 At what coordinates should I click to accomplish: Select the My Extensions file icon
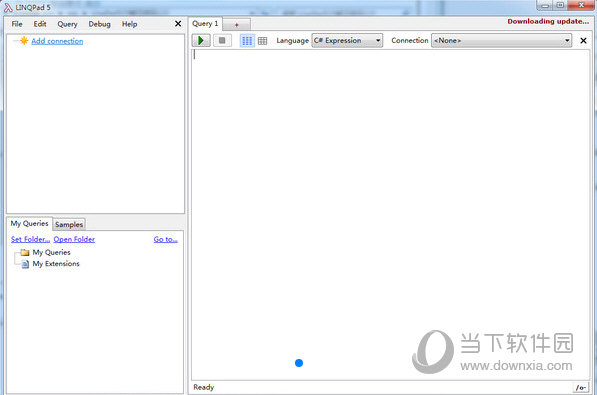(25, 264)
